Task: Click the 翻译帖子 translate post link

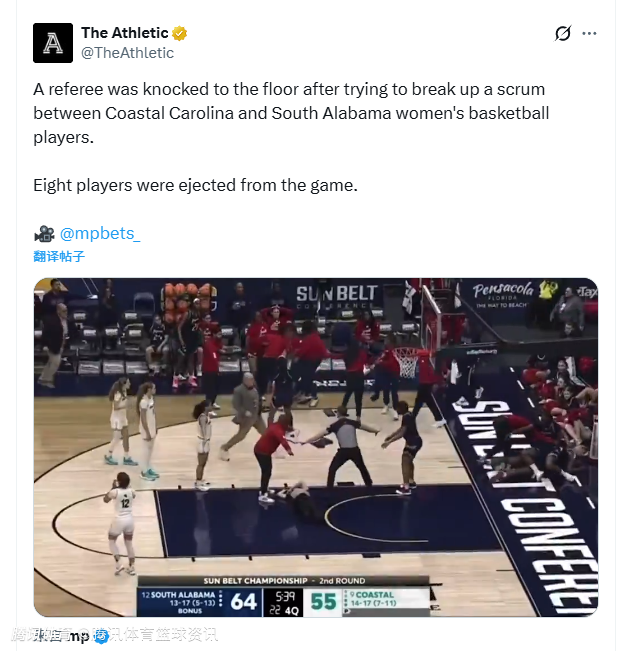Action: click(x=59, y=256)
